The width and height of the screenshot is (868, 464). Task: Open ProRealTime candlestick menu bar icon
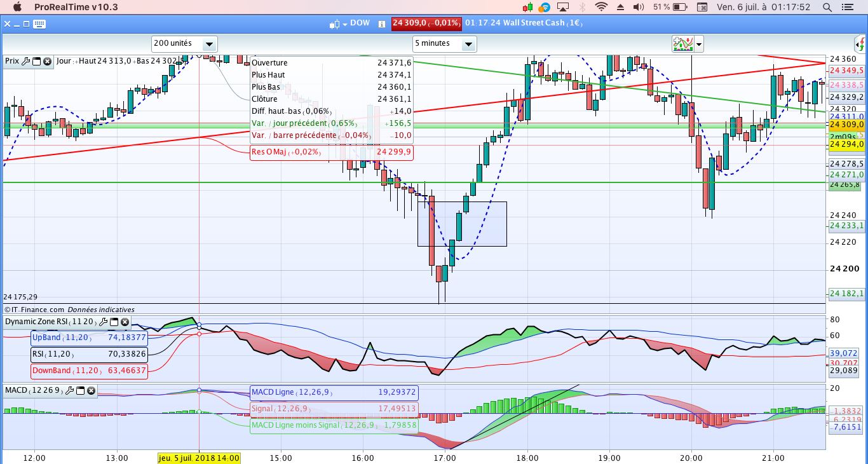[x=527, y=7]
